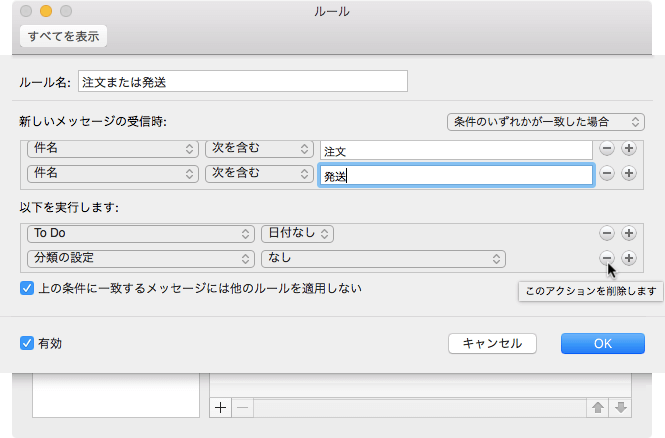Add an action after the To Do row
Viewport: 665px width, 438px height.
click(x=629, y=233)
